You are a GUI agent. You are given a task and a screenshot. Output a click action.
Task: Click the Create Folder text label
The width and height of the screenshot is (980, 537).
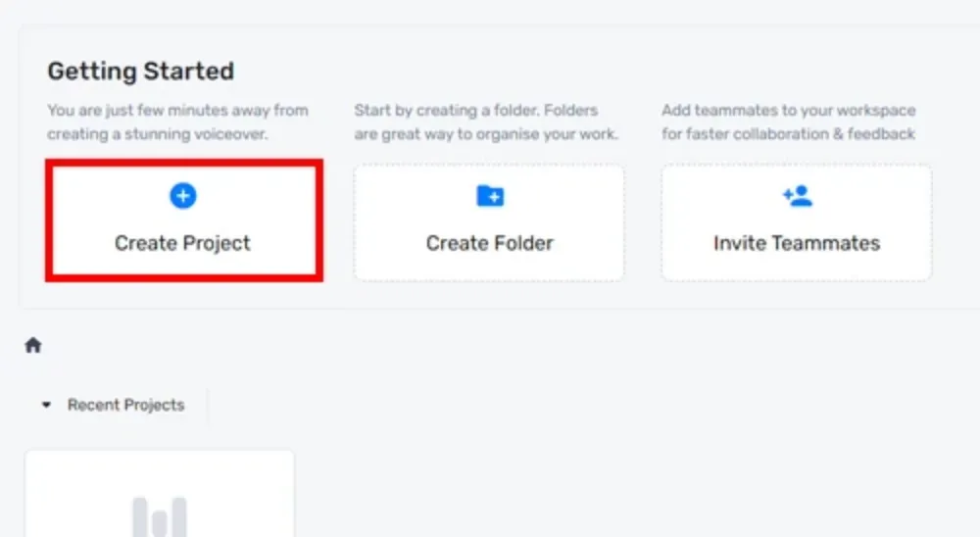coord(489,243)
